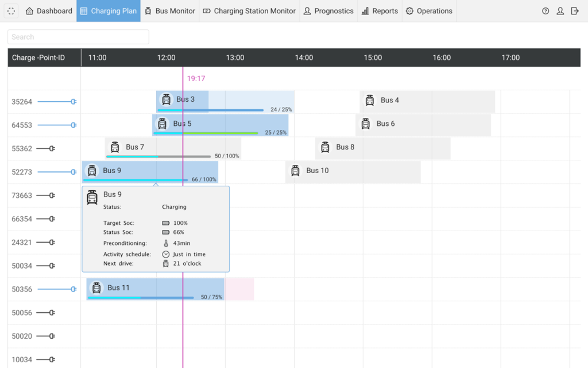The image size is (588, 368).
Task: Click the Bus 7 icon in timeline
Action: coord(115,147)
